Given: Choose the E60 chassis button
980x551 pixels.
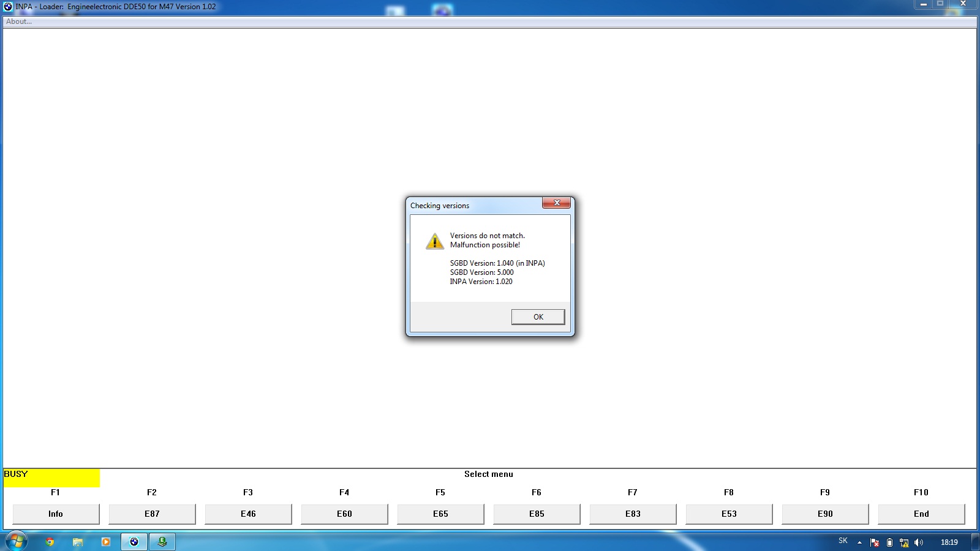Looking at the screenshot, I should (x=344, y=514).
